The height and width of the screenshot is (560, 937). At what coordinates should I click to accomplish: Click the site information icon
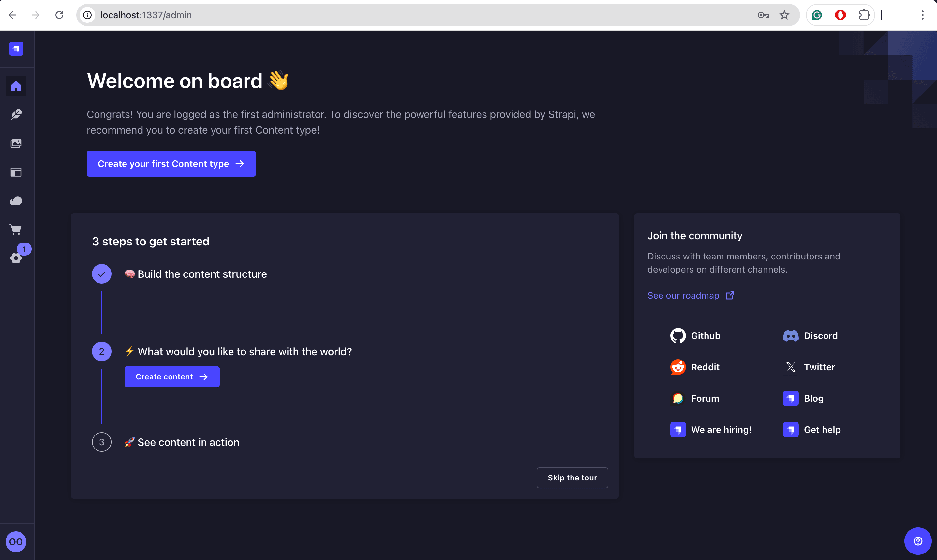coord(87,15)
